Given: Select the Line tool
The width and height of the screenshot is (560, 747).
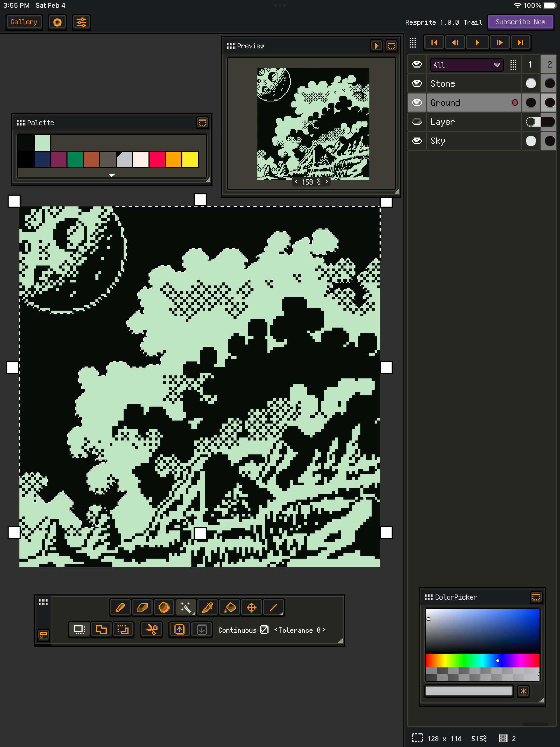Looking at the screenshot, I should tap(274, 608).
